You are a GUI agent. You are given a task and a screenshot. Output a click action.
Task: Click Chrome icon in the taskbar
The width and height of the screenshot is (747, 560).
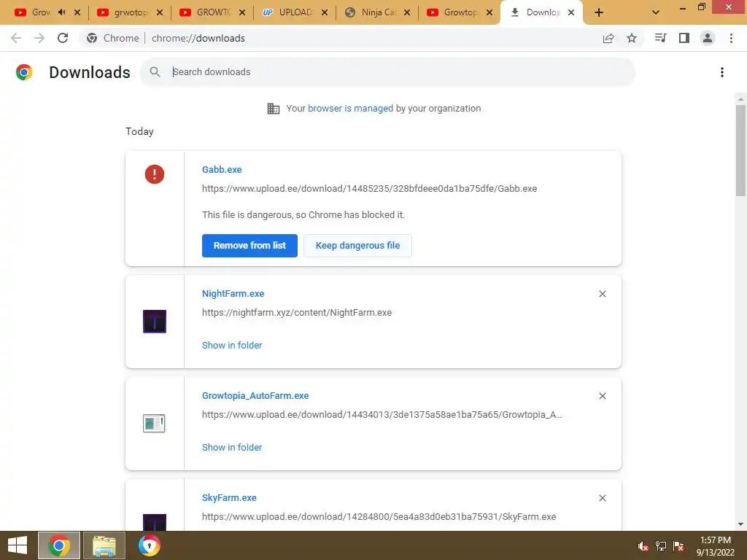point(59,545)
